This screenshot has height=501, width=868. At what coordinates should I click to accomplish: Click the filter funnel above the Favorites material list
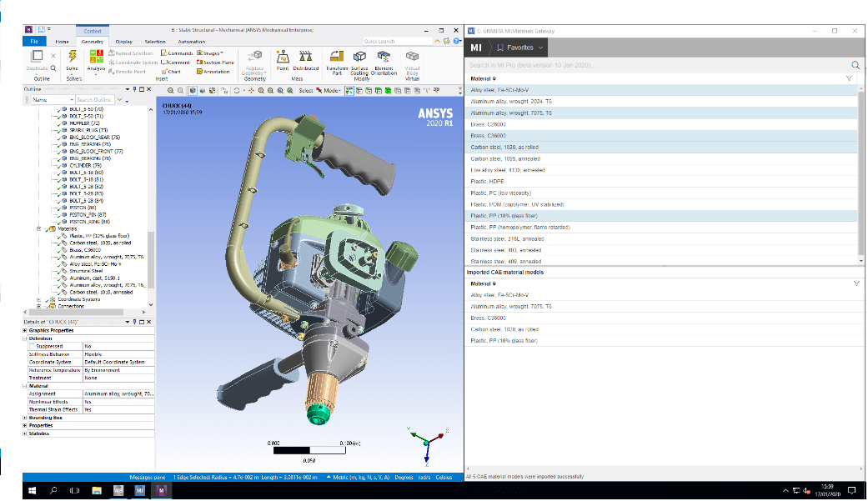[x=849, y=78]
